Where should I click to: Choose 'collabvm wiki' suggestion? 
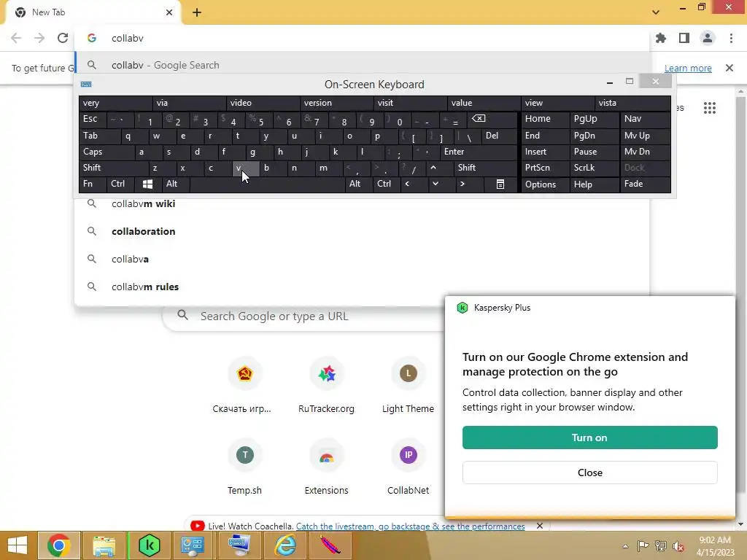click(x=362, y=204)
